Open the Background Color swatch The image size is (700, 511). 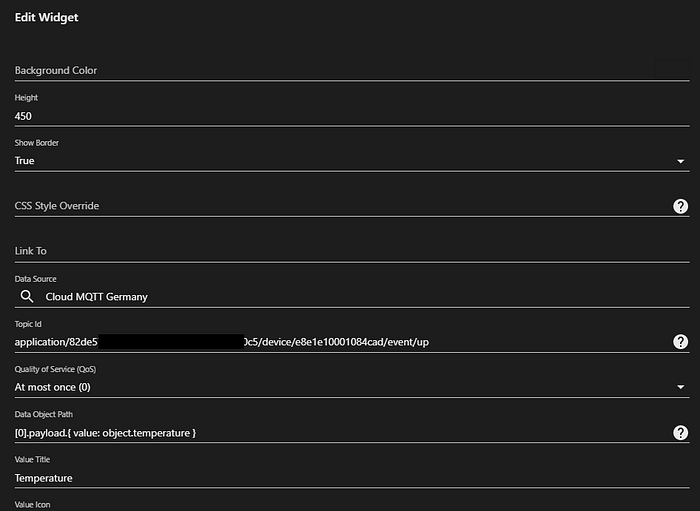[x=672, y=69]
